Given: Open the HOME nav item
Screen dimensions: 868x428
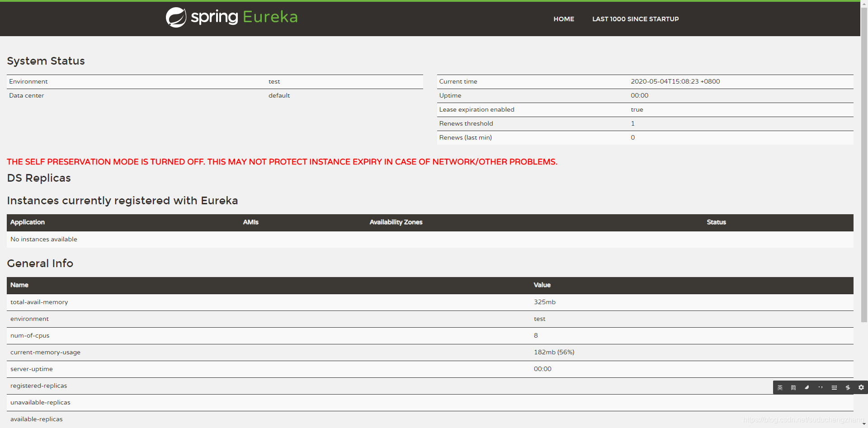Looking at the screenshot, I should pos(564,19).
